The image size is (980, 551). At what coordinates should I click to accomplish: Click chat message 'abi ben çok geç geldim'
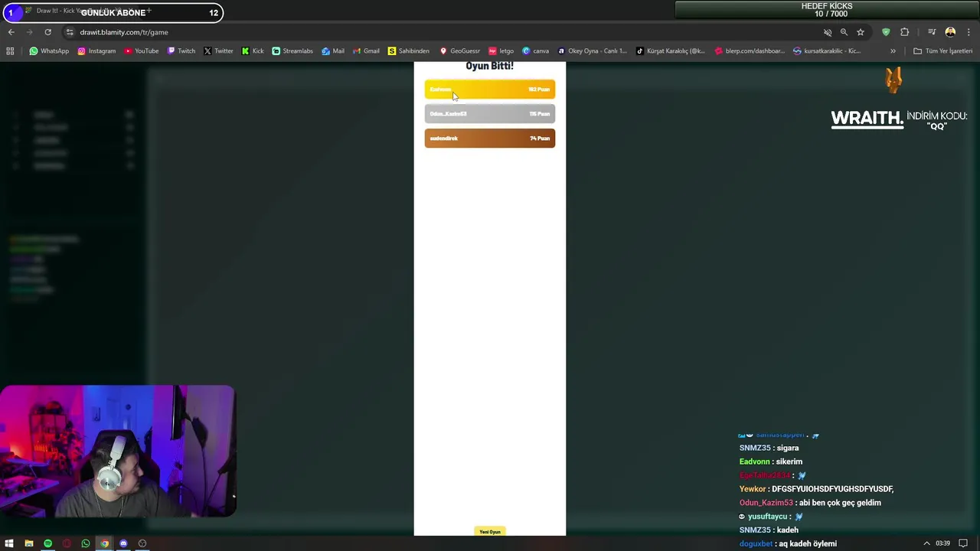(x=839, y=503)
